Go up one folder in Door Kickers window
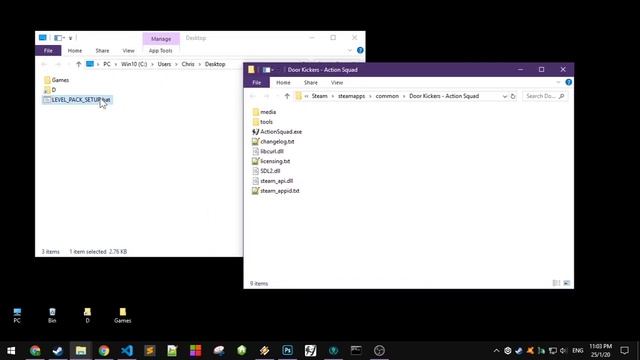The height and width of the screenshot is (360, 640). (x=287, y=96)
